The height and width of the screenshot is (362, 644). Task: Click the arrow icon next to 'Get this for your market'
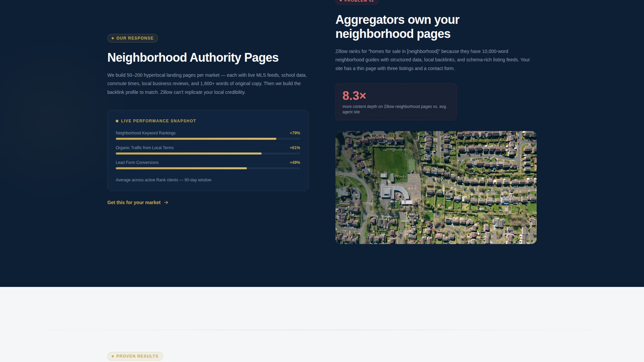click(166, 202)
